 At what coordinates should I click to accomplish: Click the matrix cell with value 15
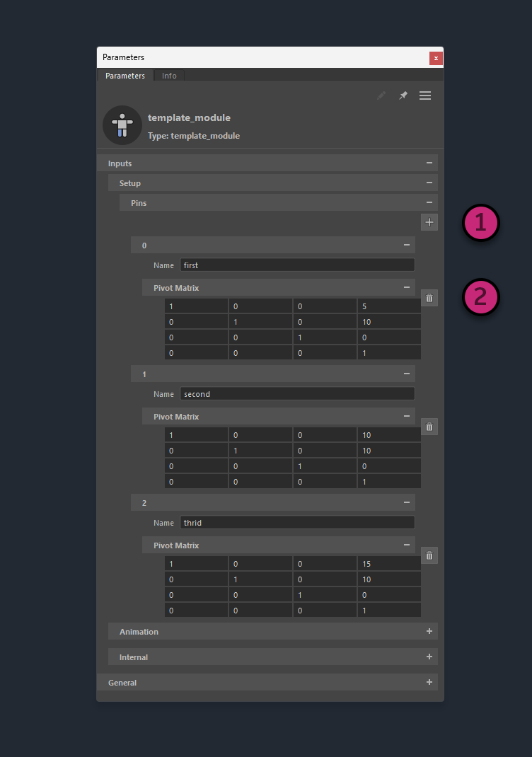pos(388,564)
